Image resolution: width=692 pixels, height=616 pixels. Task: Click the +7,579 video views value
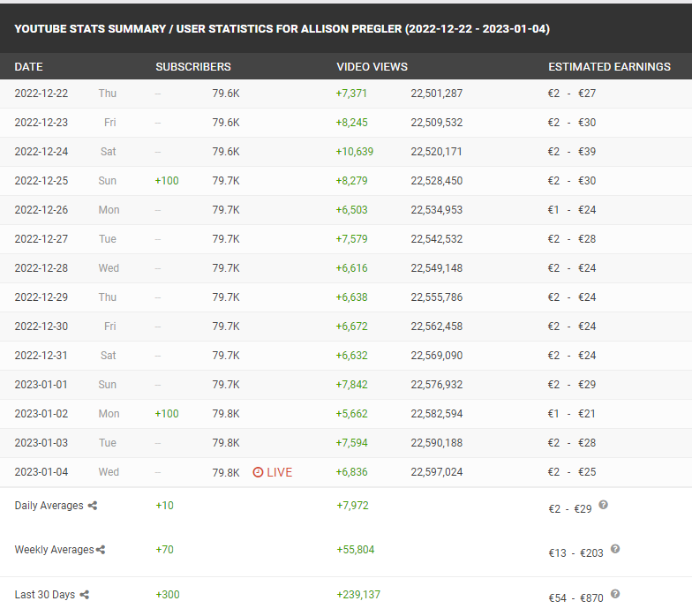pos(351,239)
